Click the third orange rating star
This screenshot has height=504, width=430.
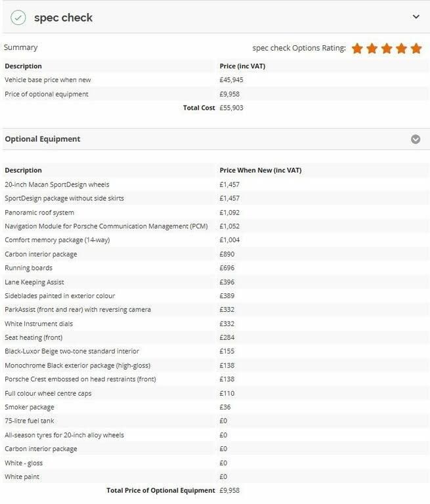[x=387, y=49]
